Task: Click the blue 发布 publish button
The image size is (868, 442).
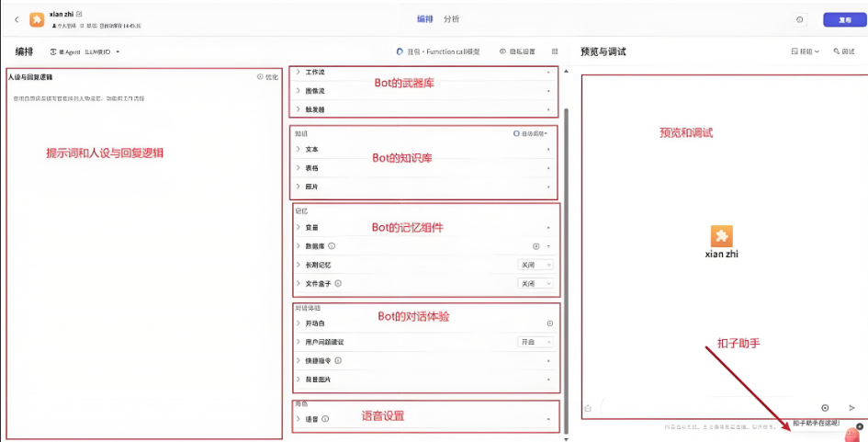Action: click(x=844, y=19)
